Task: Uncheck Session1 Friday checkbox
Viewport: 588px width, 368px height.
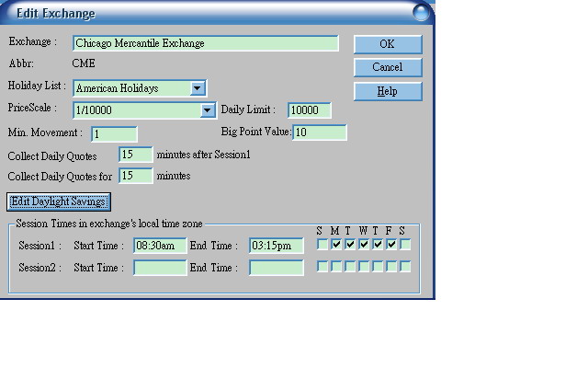Action: coord(391,245)
